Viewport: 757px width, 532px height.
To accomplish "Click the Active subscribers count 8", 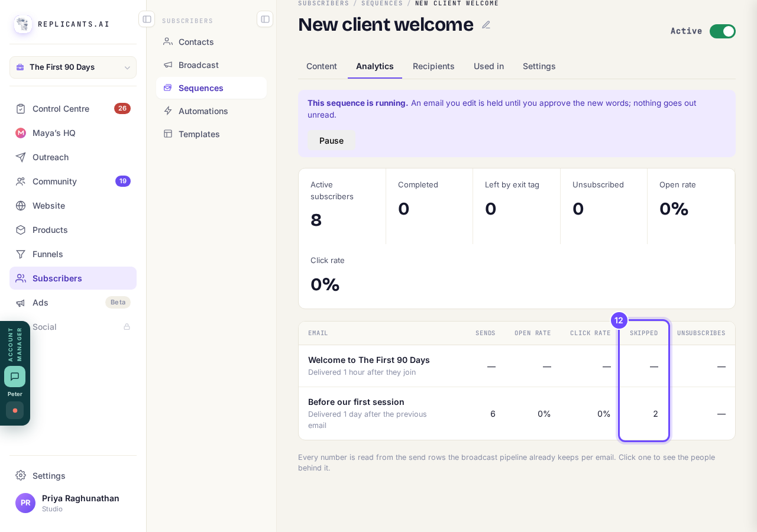I will coord(316,220).
